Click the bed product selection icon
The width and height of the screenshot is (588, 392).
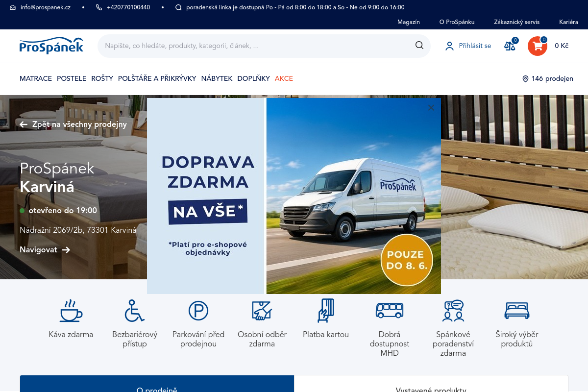click(x=517, y=311)
